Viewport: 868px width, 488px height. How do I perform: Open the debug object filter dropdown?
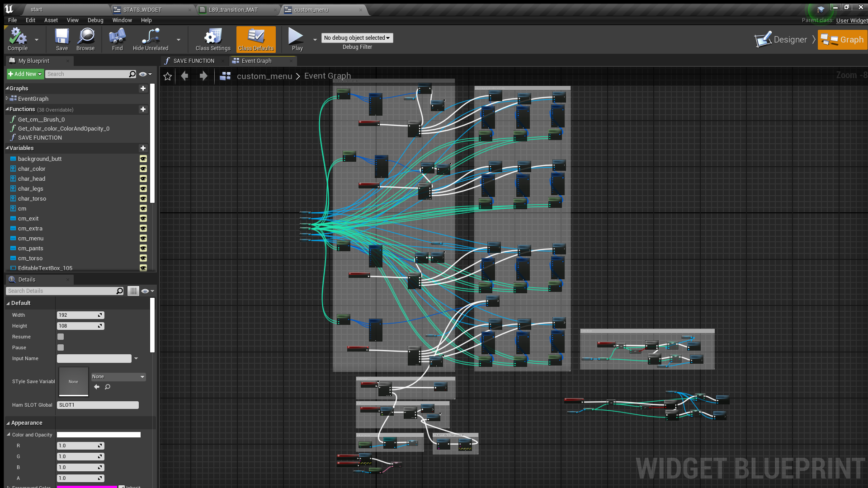coord(357,38)
